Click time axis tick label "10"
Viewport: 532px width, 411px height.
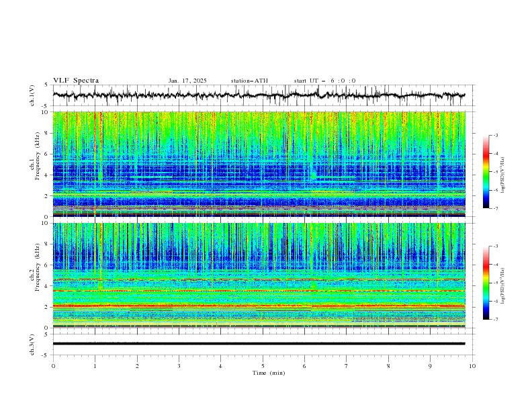(x=472, y=366)
